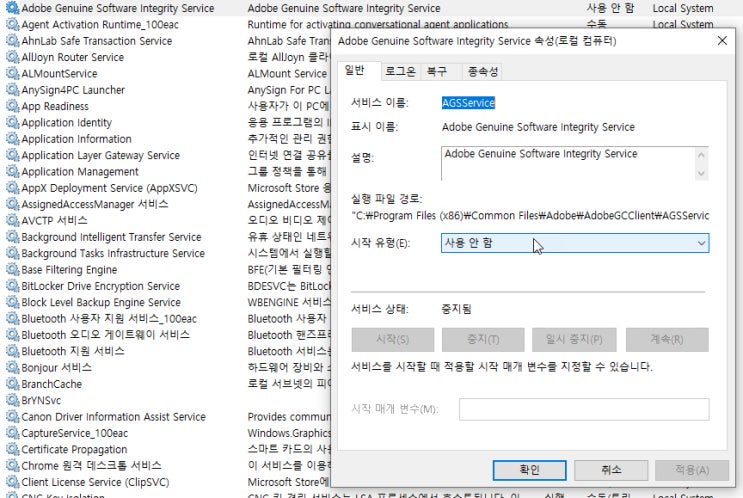Click the 표시 이름 Adobe Genuine display name

538,127
